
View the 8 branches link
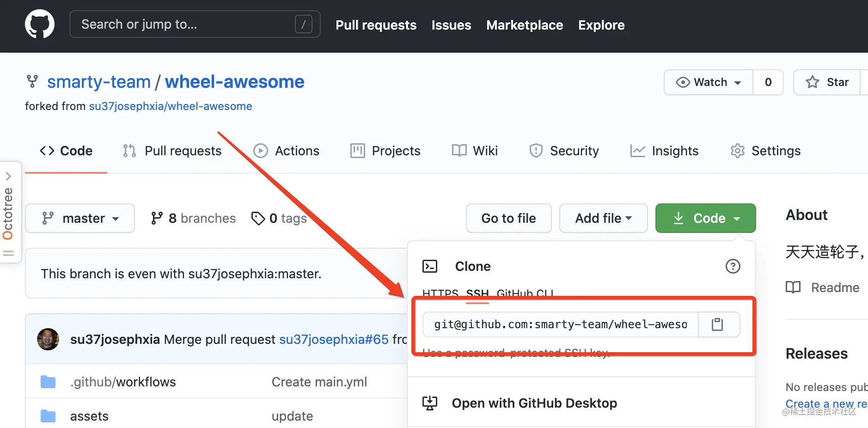(193, 218)
